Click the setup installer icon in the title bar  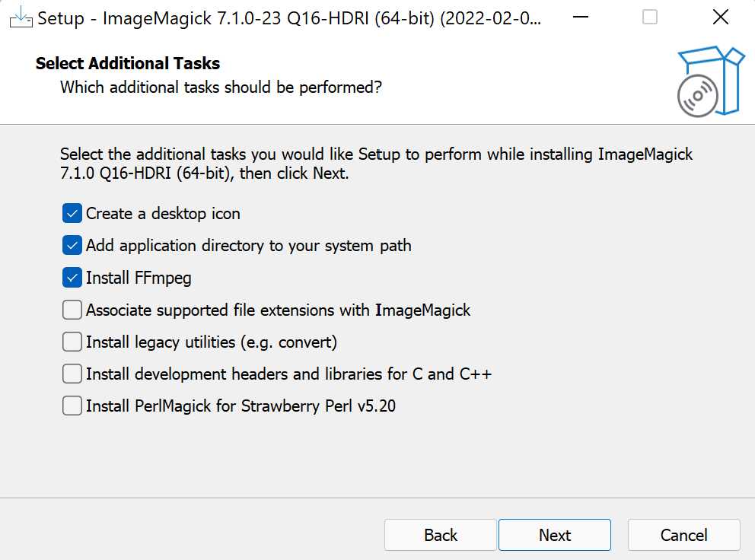pyautogui.click(x=21, y=17)
